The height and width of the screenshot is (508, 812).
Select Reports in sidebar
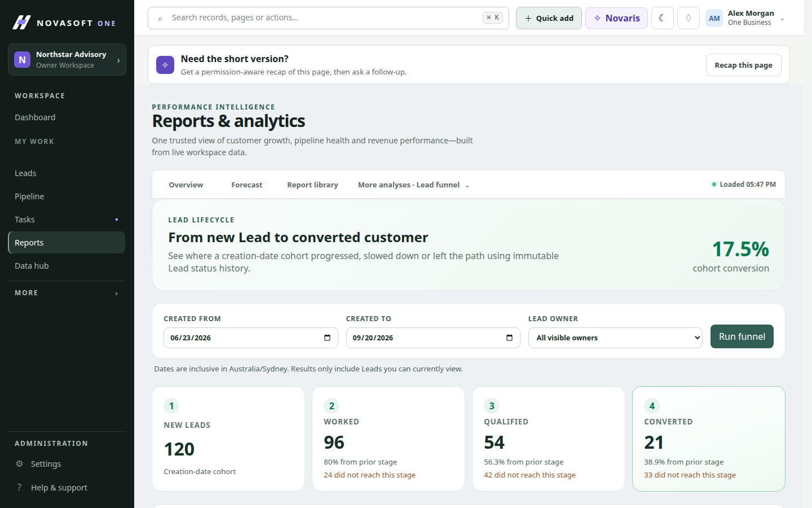pyautogui.click(x=67, y=243)
